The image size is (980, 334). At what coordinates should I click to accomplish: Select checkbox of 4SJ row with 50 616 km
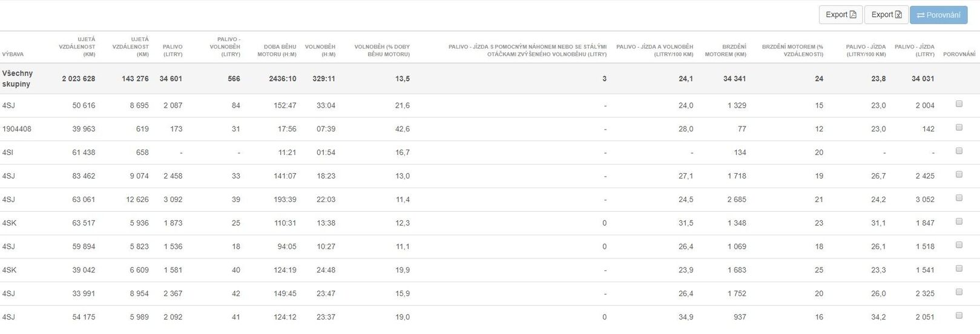(x=959, y=104)
